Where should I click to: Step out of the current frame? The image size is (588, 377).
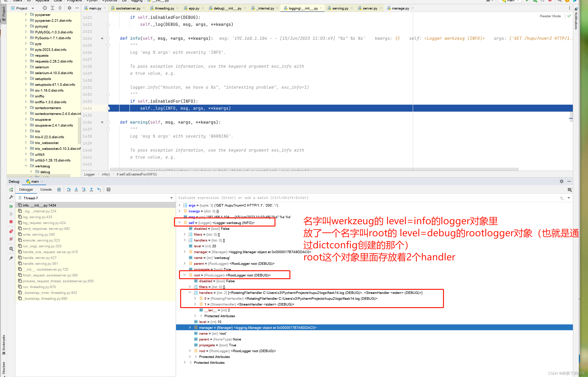91,189
